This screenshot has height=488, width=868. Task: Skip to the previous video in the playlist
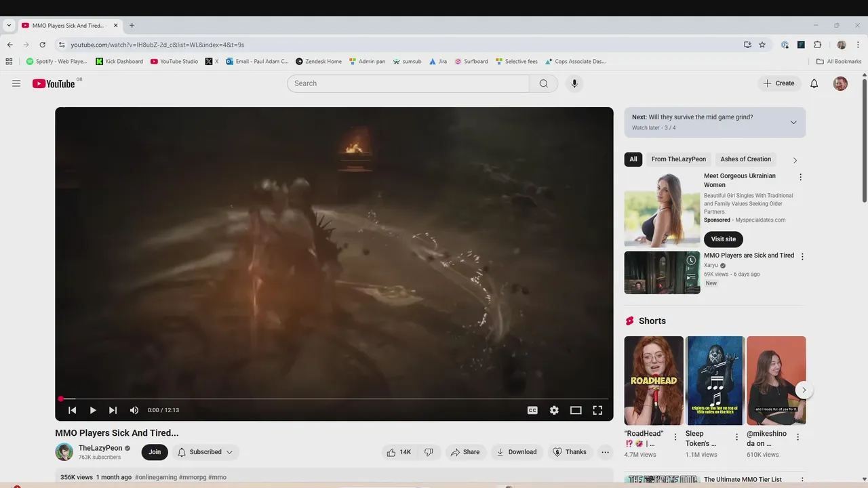point(73,410)
